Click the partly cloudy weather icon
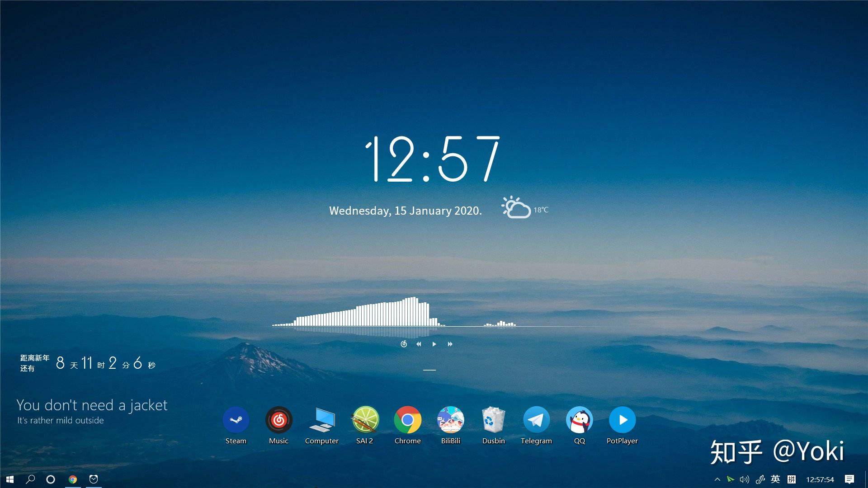The width and height of the screenshot is (868, 488). 516,207
